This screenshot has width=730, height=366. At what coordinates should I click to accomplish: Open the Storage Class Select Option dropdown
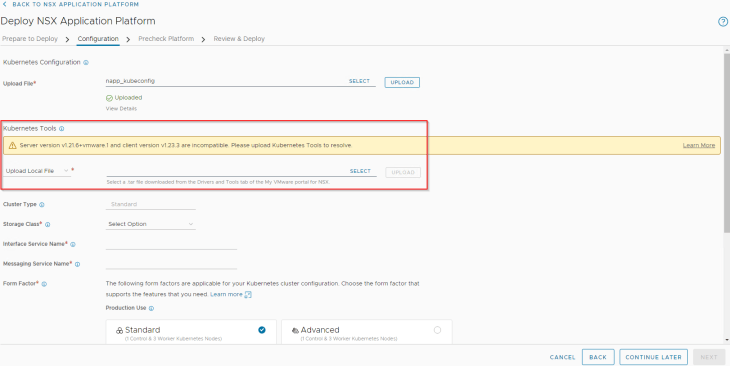pyautogui.click(x=150, y=224)
